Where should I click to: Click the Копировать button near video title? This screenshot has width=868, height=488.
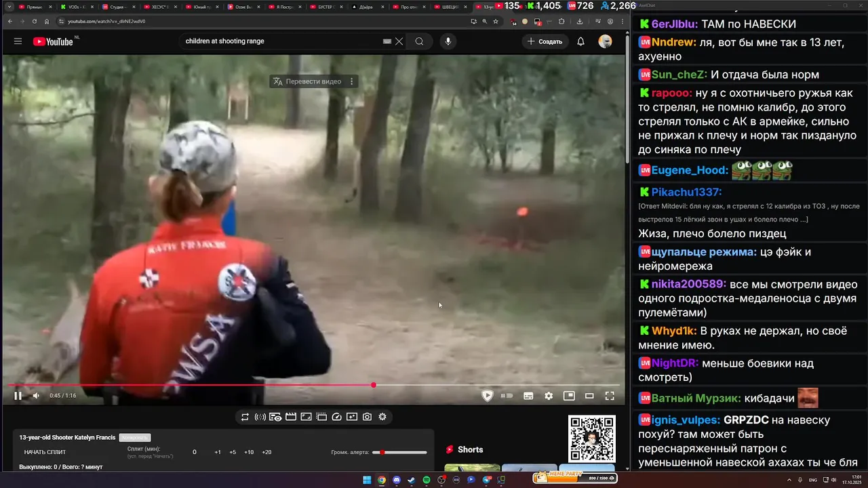point(134,438)
